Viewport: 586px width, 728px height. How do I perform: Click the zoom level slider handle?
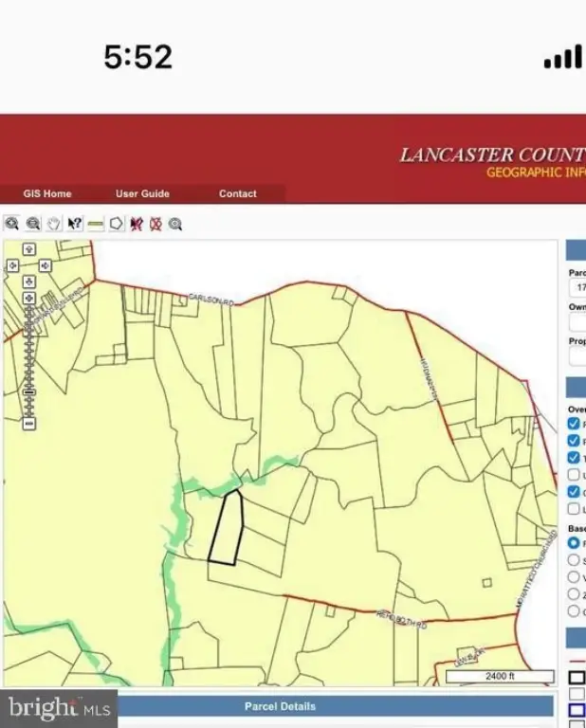tap(28, 391)
